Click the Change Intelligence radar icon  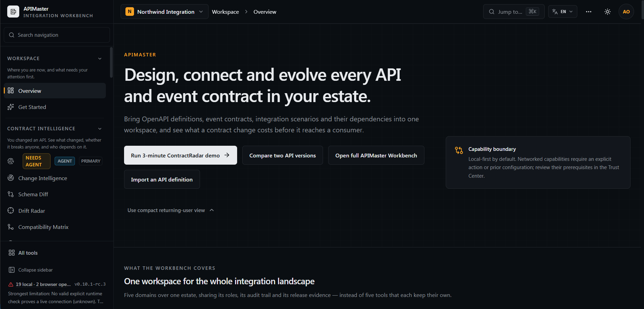[11, 178]
